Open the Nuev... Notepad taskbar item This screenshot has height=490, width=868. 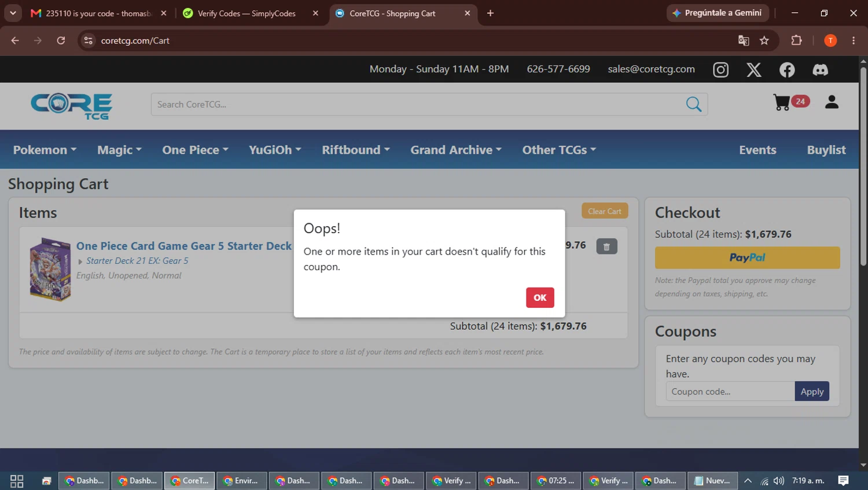pyautogui.click(x=712, y=481)
